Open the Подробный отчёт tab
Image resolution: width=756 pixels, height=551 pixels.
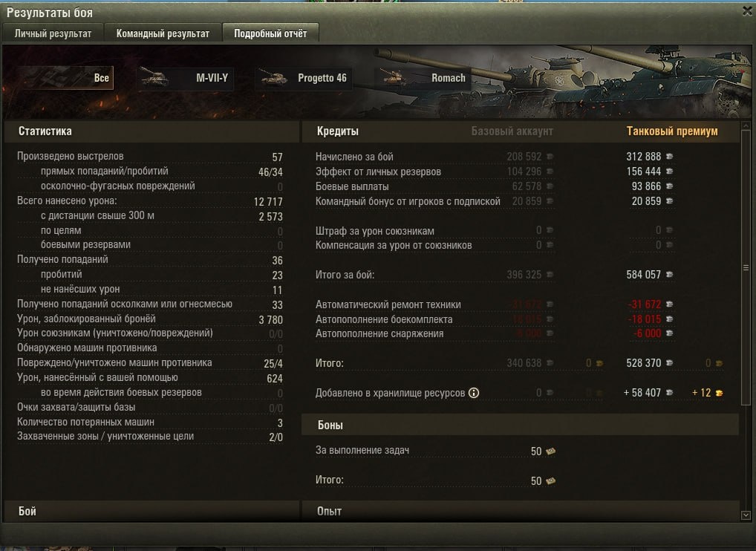pyautogui.click(x=270, y=33)
